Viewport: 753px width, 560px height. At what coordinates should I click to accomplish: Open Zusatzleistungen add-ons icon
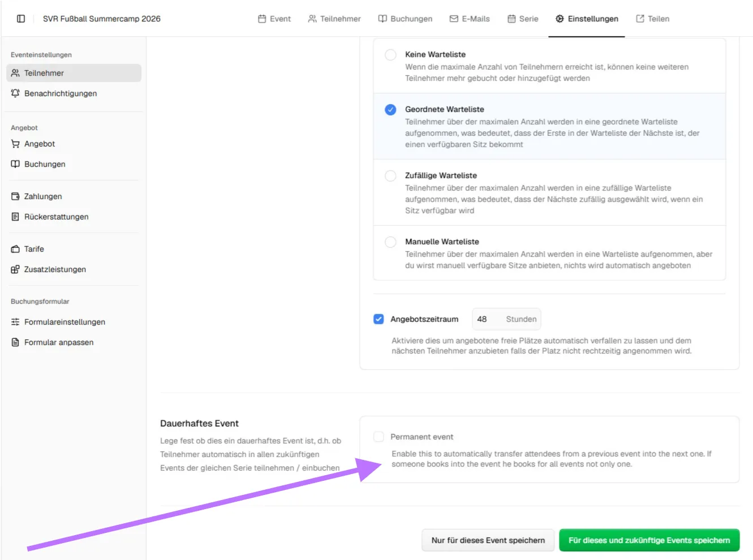tap(15, 269)
